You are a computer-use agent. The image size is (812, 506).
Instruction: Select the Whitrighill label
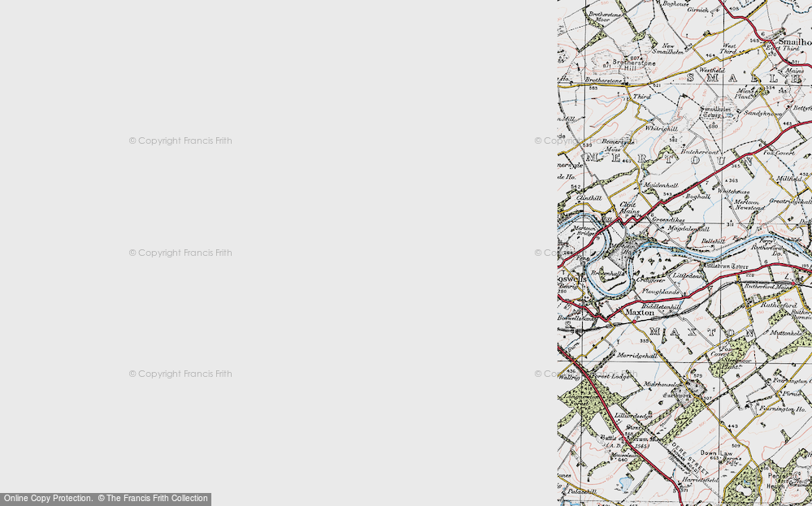(661, 129)
